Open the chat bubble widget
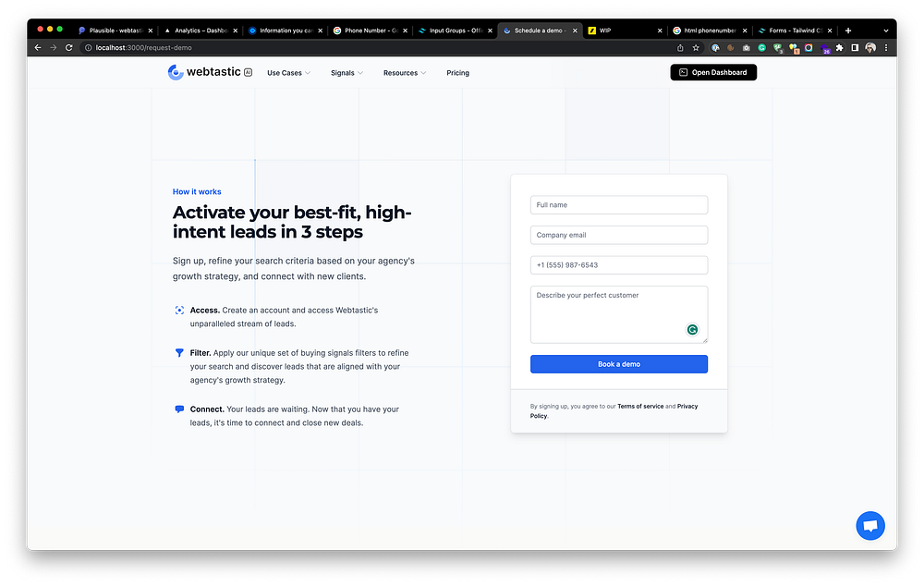This screenshot has height=586, width=924. coord(870,525)
